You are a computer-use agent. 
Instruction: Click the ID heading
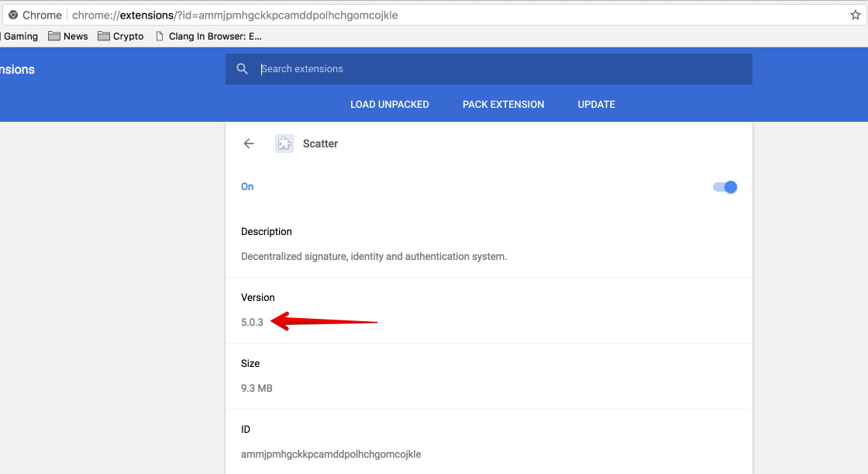coord(245,430)
